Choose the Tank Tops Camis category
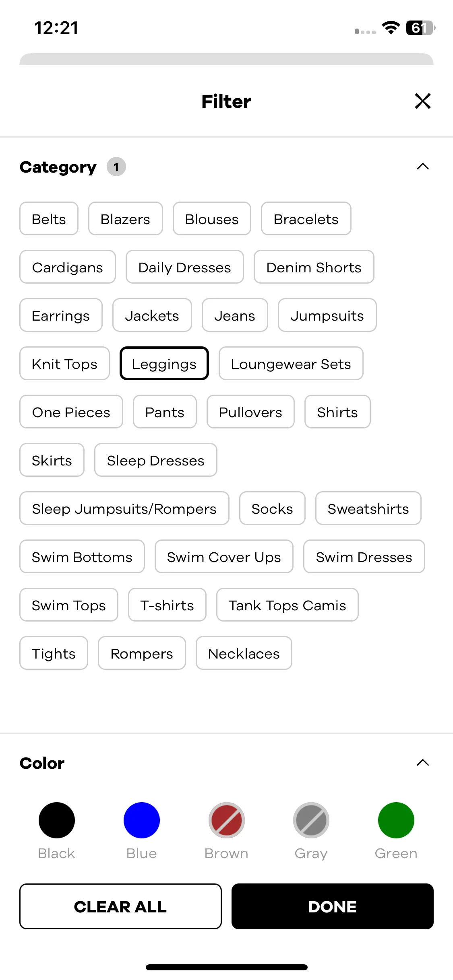 pos(288,605)
